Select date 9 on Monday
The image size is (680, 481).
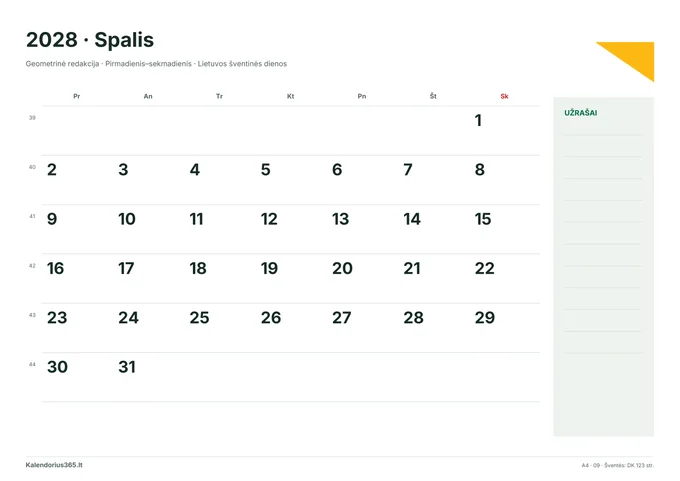tap(52, 219)
